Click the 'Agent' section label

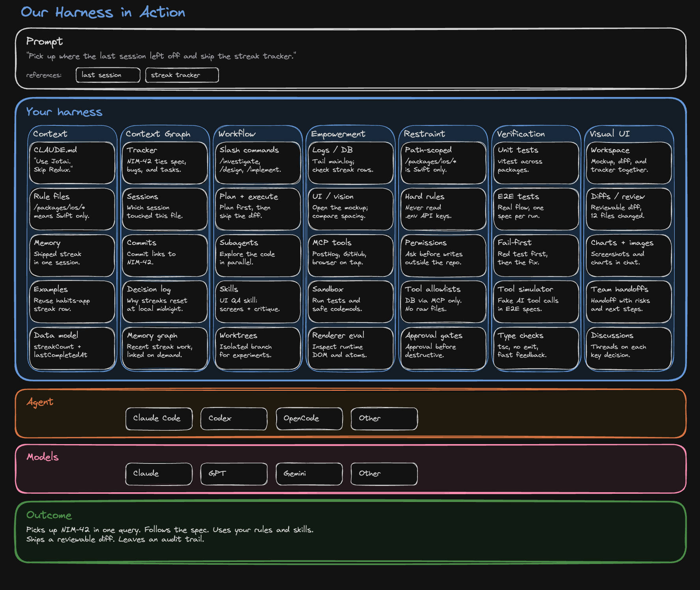(x=40, y=402)
